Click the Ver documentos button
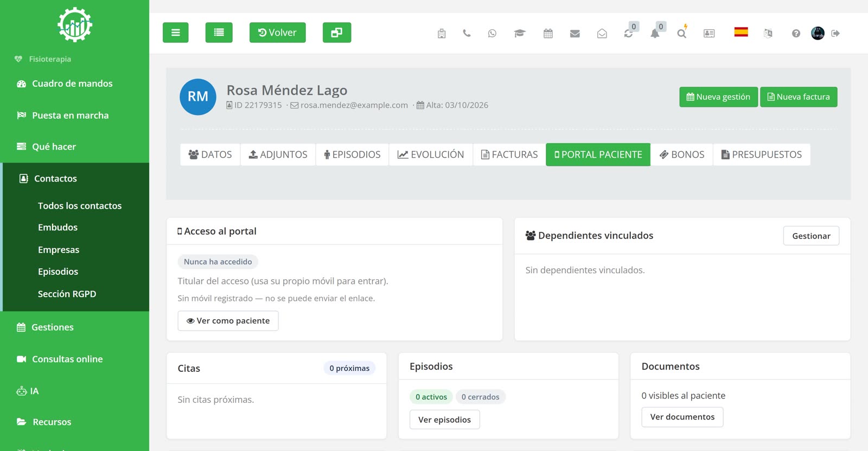868x451 pixels. click(682, 417)
